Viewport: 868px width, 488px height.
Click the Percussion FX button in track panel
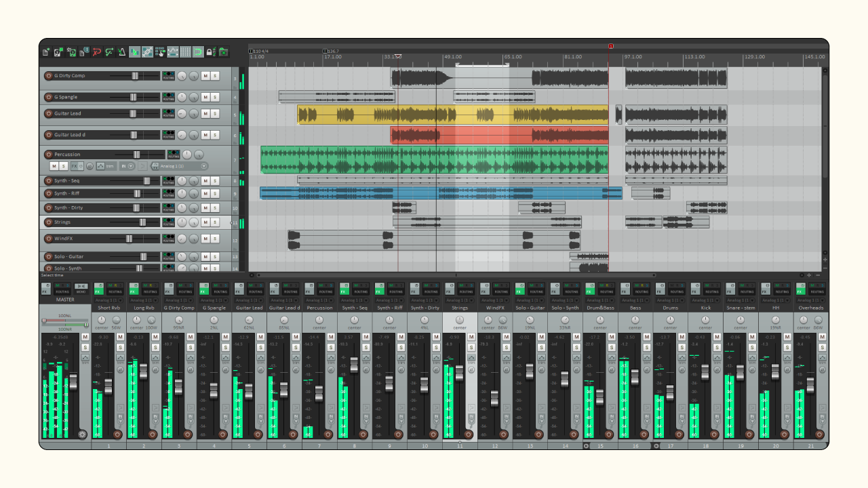point(74,166)
